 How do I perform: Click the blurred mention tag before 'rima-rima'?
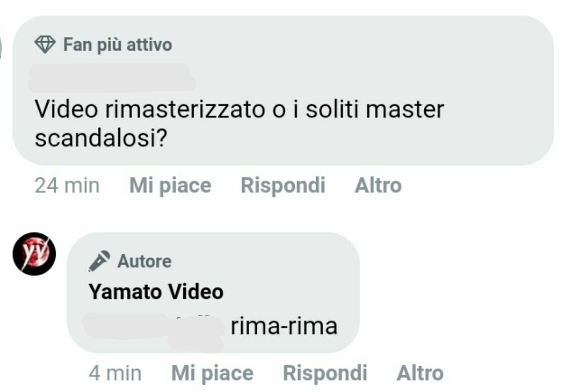154,331
